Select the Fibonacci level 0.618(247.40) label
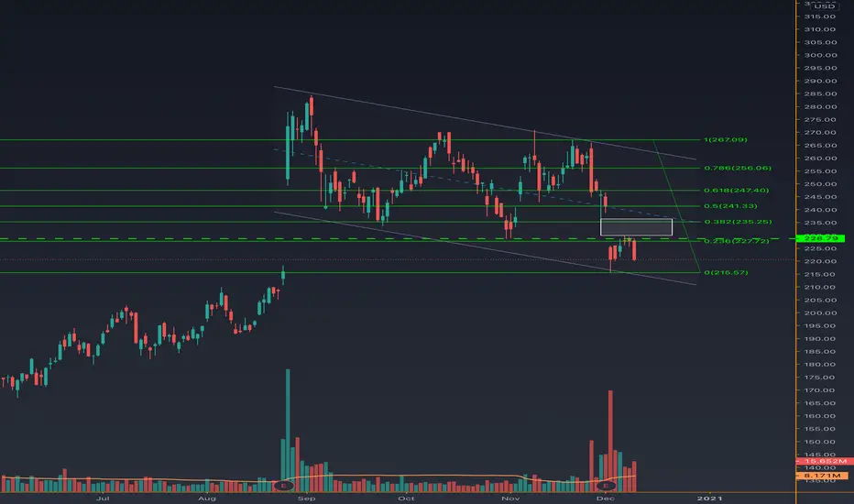The height and width of the screenshot is (504, 854). 737,191
